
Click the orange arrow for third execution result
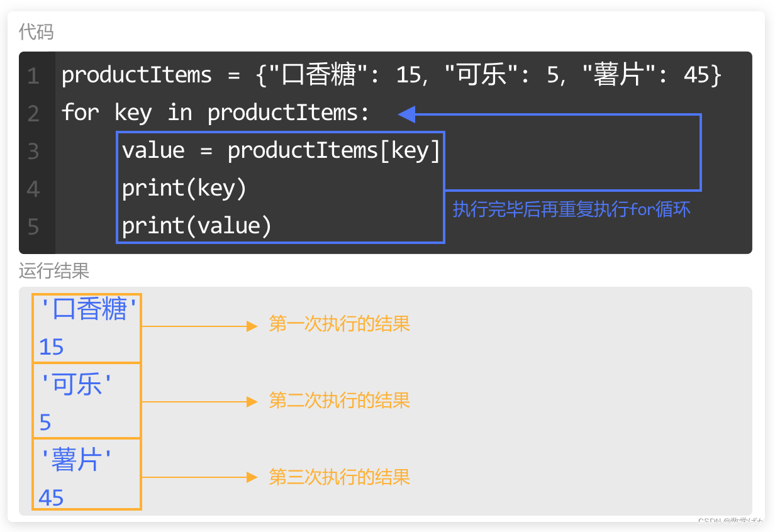199,477
